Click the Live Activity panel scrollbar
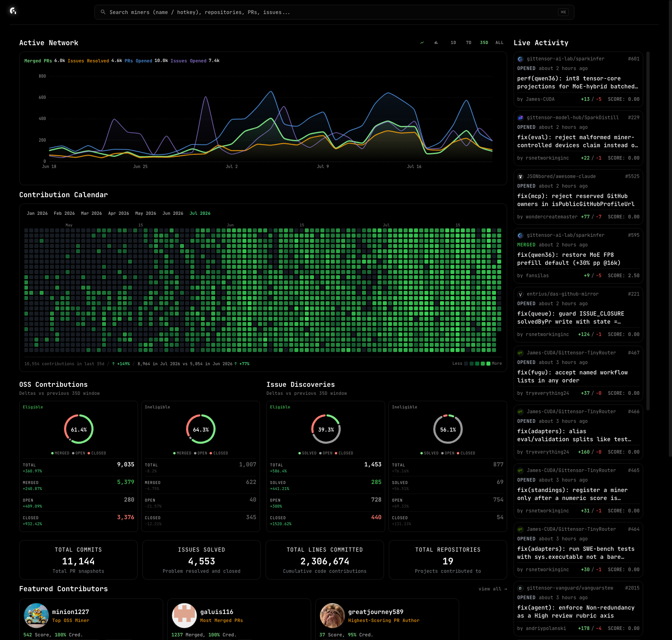 648,231
